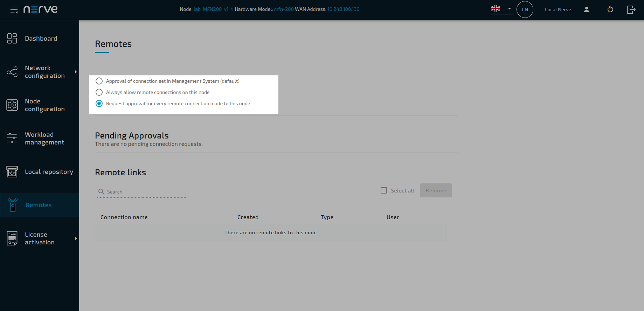The width and height of the screenshot is (644, 311).
Task: Select Approval set in Management System option
Action: tap(99, 81)
